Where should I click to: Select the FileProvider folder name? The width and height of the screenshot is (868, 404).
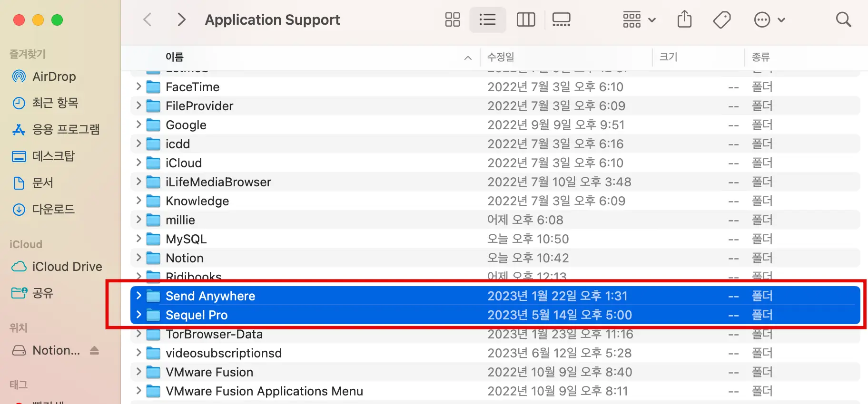[x=199, y=106]
